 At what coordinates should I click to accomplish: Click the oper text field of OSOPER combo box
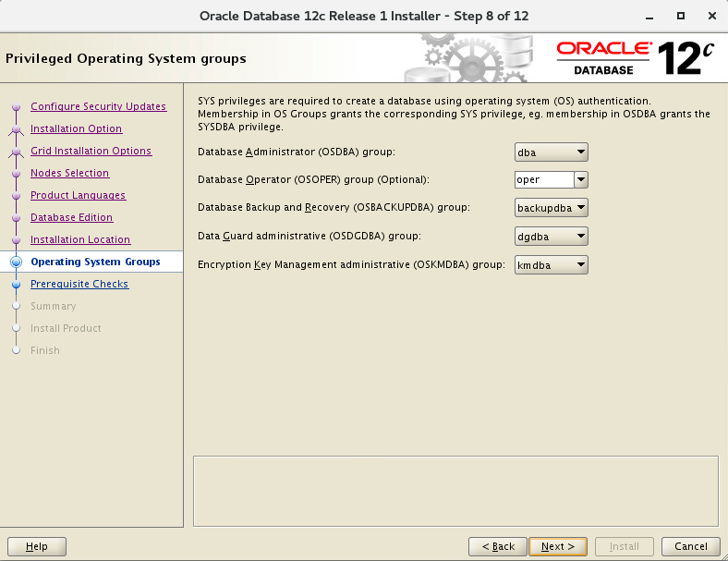[544, 179]
